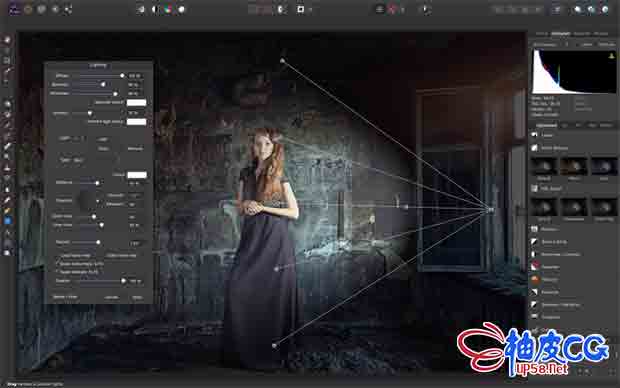Toggle the red snapping icon in toolbar
Screen dimensions: 620x388
pyautogui.click(x=391, y=9)
